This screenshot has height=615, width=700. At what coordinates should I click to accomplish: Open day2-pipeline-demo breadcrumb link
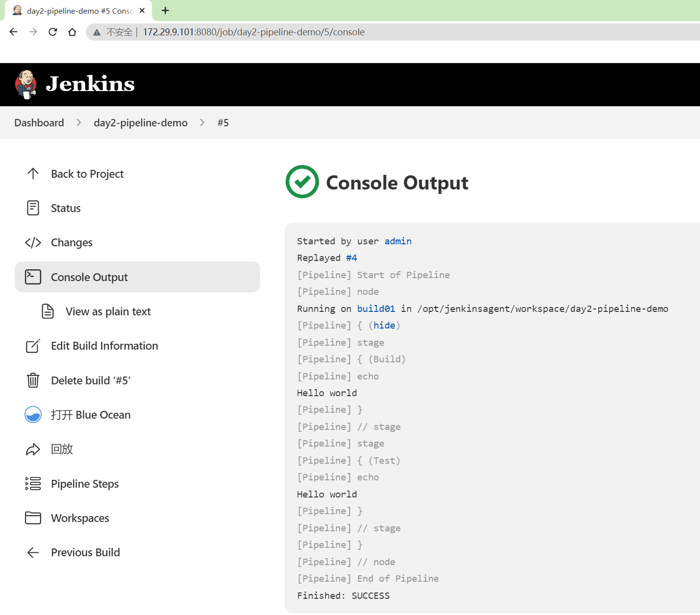coord(141,122)
